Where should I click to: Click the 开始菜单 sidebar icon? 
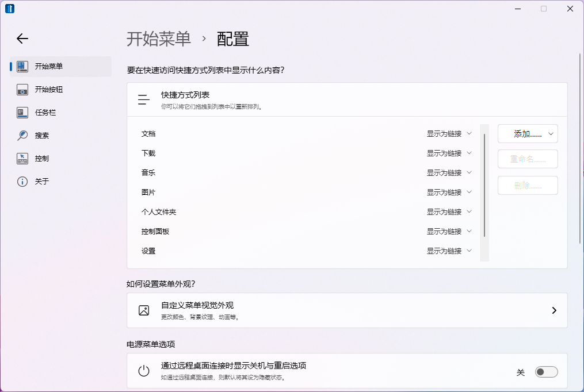point(22,66)
